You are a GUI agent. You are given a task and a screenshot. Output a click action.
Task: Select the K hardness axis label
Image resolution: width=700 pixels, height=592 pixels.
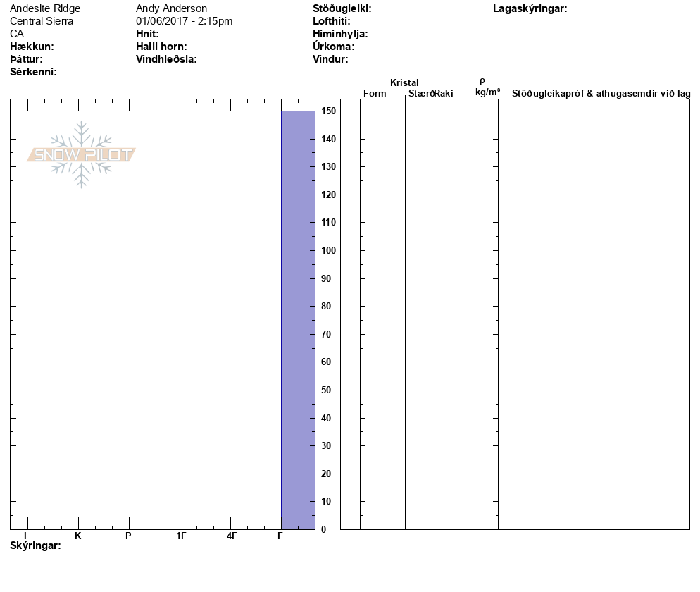coord(78,536)
